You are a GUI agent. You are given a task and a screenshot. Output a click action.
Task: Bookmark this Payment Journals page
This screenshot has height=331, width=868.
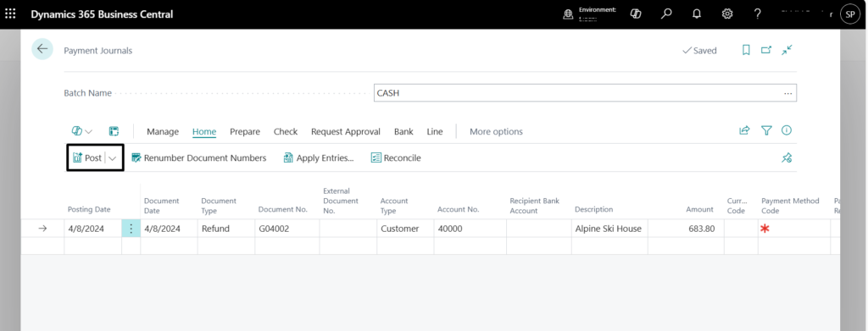[746, 50]
